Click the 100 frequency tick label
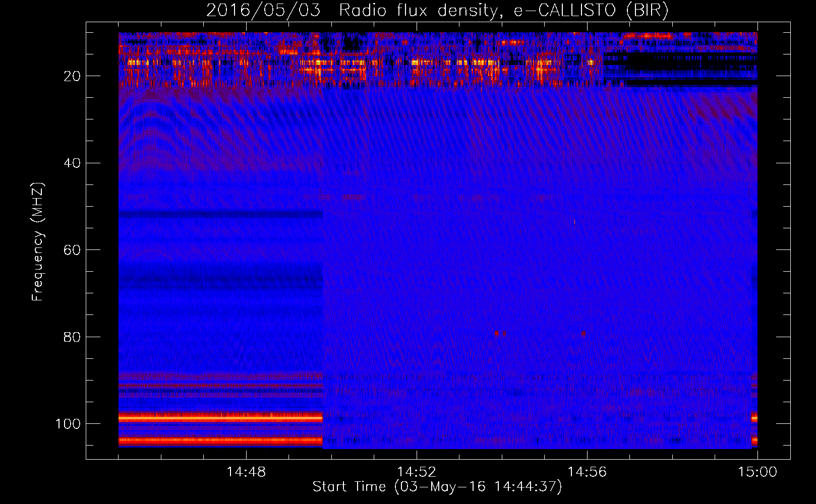 (x=68, y=424)
